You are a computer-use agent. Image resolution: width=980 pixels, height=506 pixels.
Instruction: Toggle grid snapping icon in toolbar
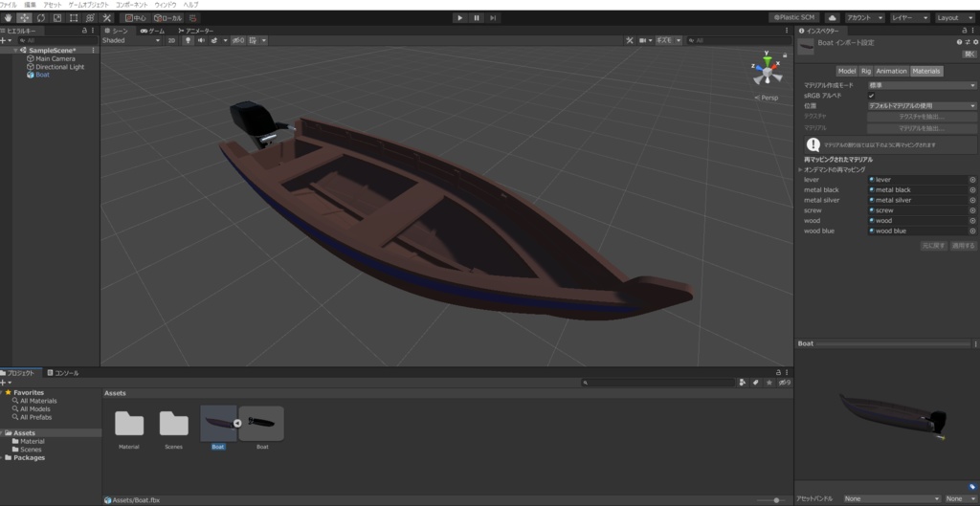click(193, 18)
